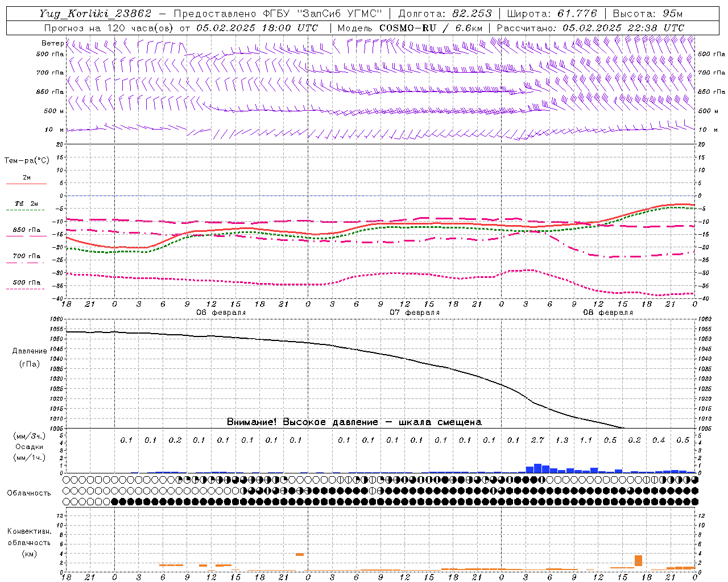Click the 2.7 precipitation value
The image size is (728, 582).
pos(537,440)
